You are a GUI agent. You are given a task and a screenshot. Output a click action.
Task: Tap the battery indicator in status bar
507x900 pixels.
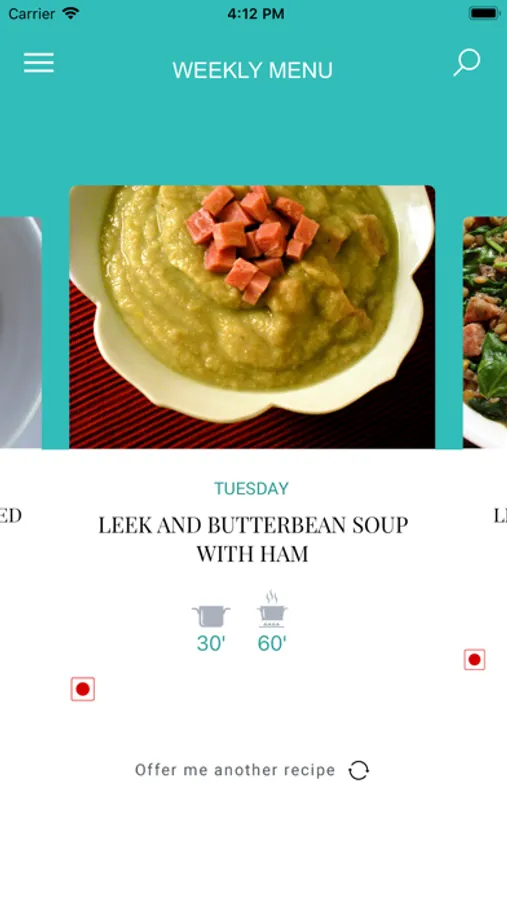click(484, 13)
